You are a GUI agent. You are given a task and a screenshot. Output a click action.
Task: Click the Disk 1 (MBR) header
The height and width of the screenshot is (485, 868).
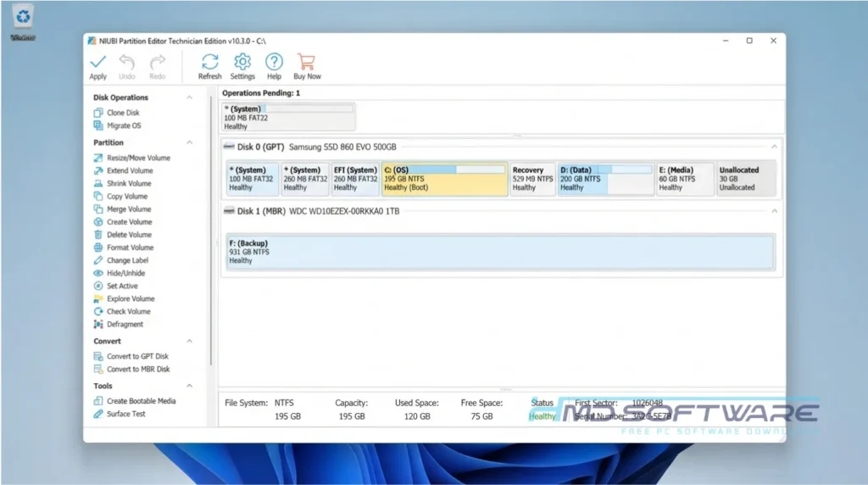(x=312, y=211)
